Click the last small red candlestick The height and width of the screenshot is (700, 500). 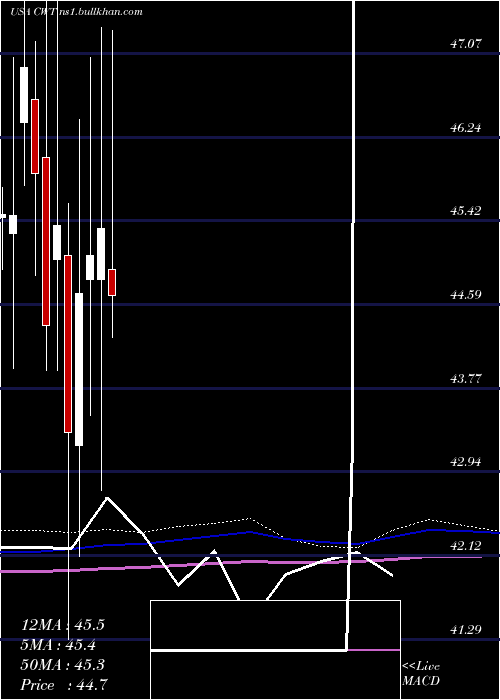pos(112,282)
